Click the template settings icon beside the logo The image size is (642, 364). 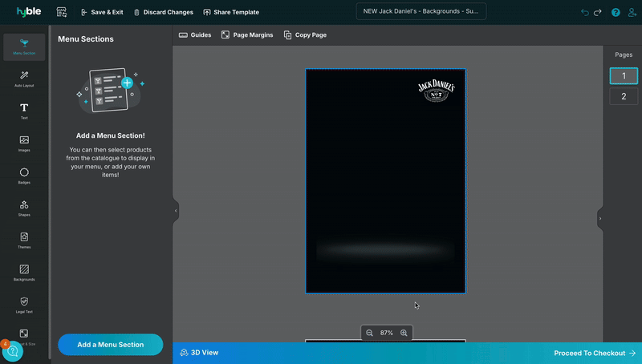pyautogui.click(x=62, y=12)
